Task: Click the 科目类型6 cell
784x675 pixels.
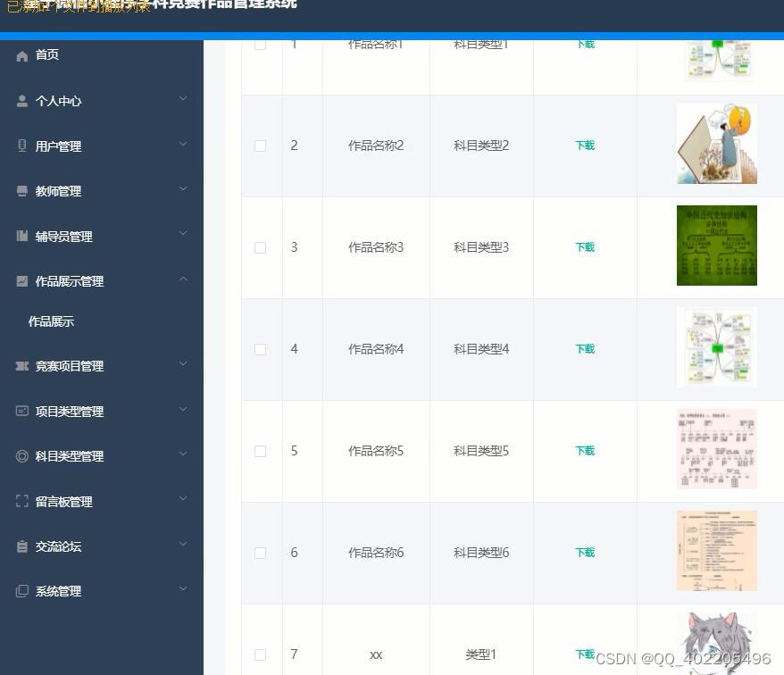Action: [x=481, y=553]
